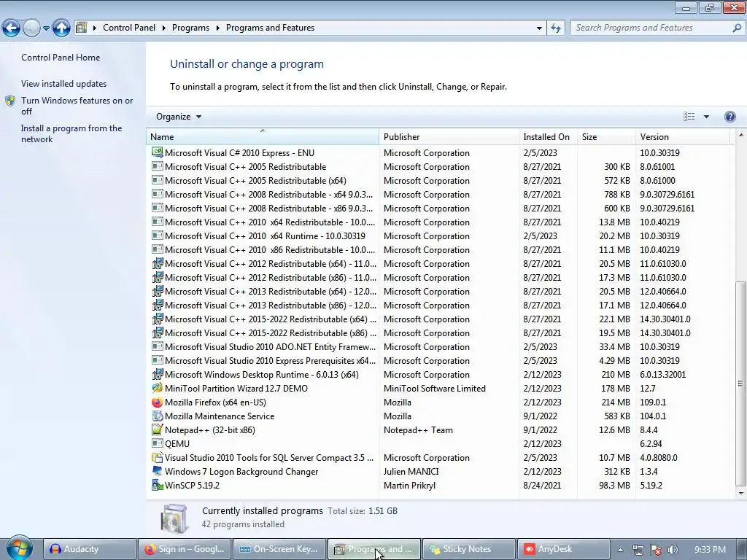Select Microsoft Visual C++ 2010 x64 Runtime row

pyautogui.click(x=438, y=236)
